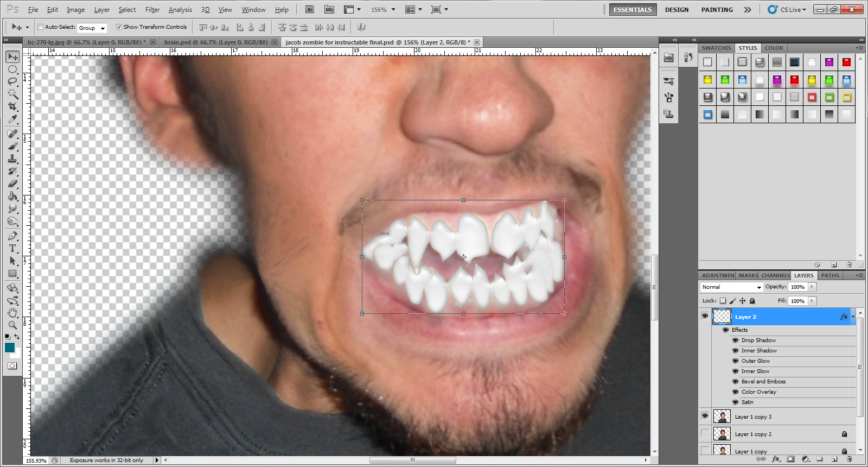
Task: Select the Elliptical Marquee tool
Action: tap(12, 69)
